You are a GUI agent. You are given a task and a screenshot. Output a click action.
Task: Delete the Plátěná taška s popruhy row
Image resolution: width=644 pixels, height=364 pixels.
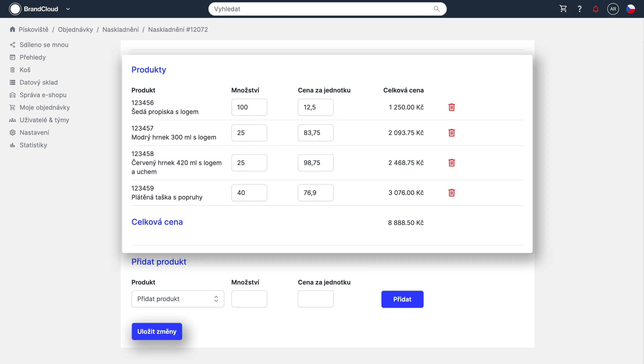pyautogui.click(x=451, y=193)
